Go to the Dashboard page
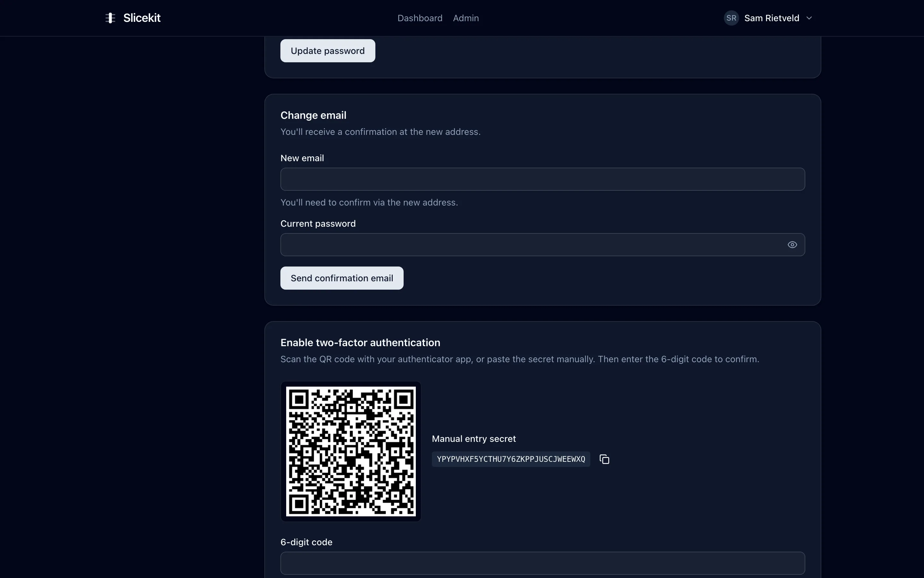The height and width of the screenshot is (578, 924). coord(420,18)
